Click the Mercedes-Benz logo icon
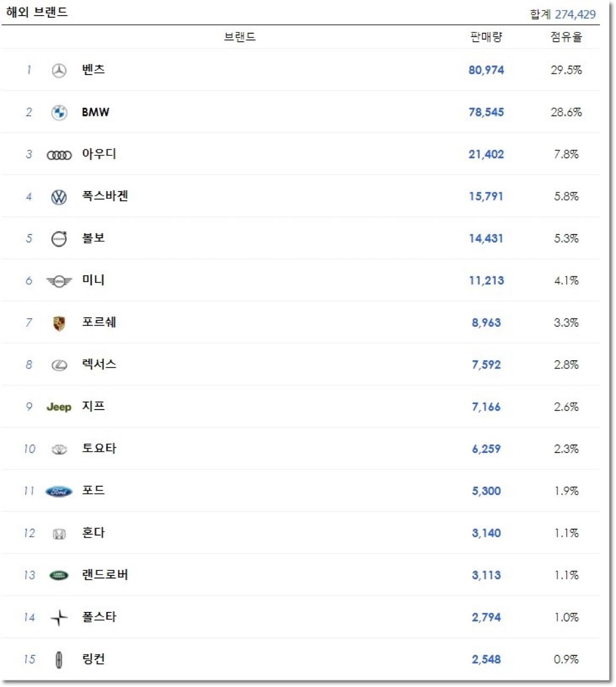The image size is (616, 687). click(59, 70)
